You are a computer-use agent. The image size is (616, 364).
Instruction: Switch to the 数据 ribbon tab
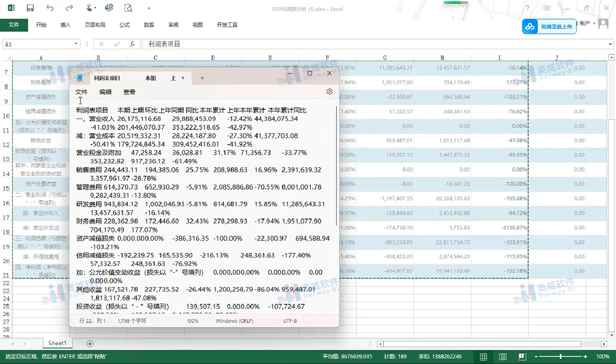tap(150, 24)
